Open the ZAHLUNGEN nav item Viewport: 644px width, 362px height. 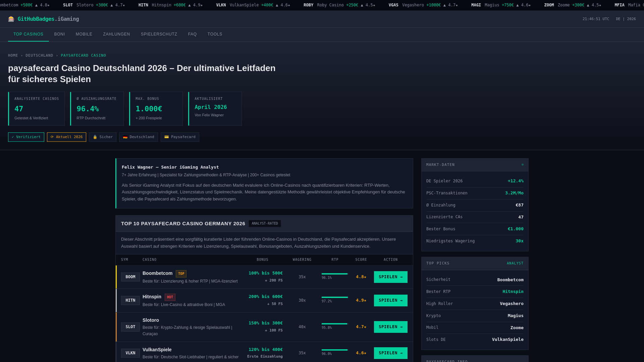(116, 34)
